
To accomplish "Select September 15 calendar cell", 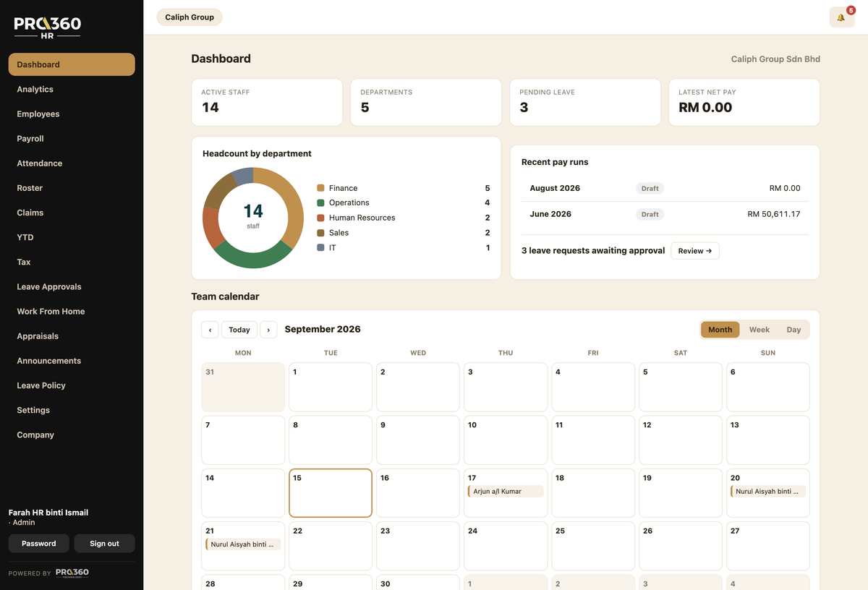I will [x=331, y=493].
